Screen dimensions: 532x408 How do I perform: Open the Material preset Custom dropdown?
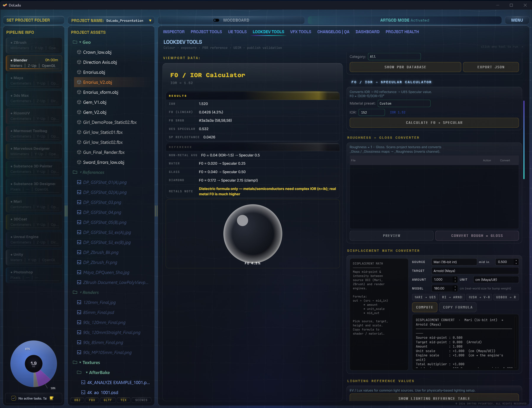click(404, 103)
